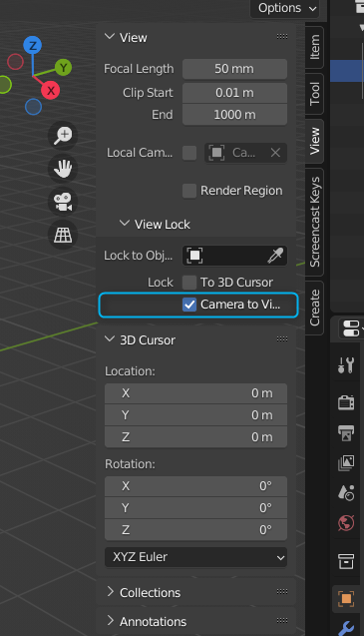Click the negative X axis red circle
The image size is (364, 636).
15,62
